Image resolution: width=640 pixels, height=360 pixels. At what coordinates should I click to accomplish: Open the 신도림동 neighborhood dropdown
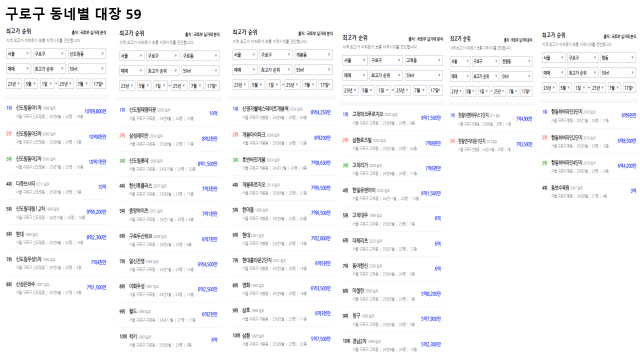pyautogui.click(x=87, y=53)
